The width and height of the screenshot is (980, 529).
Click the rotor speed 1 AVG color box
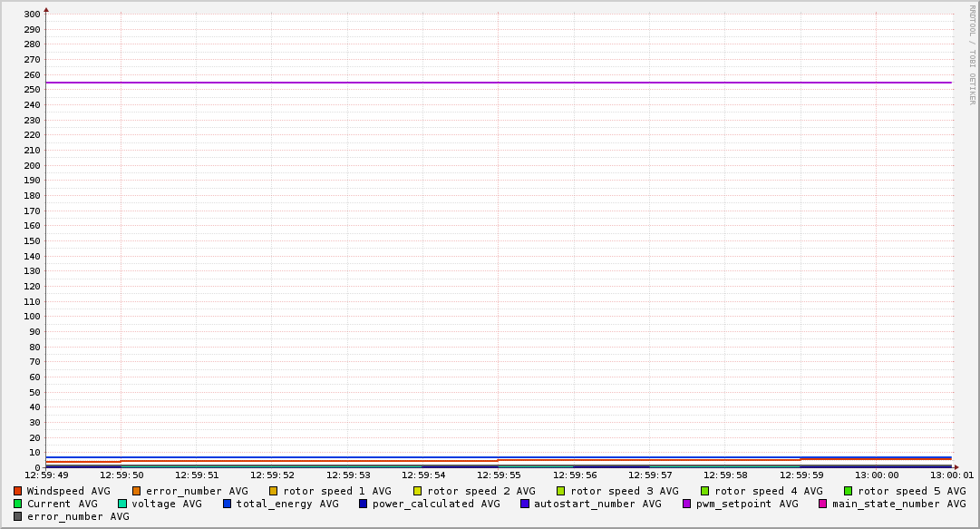pyautogui.click(x=274, y=491)
